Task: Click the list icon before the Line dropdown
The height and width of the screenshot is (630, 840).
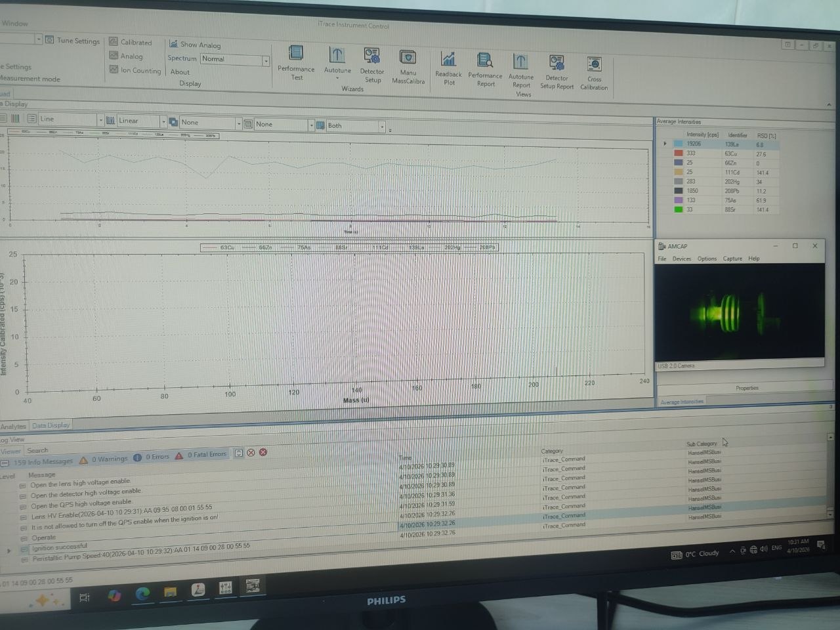Action: [31, 118]
